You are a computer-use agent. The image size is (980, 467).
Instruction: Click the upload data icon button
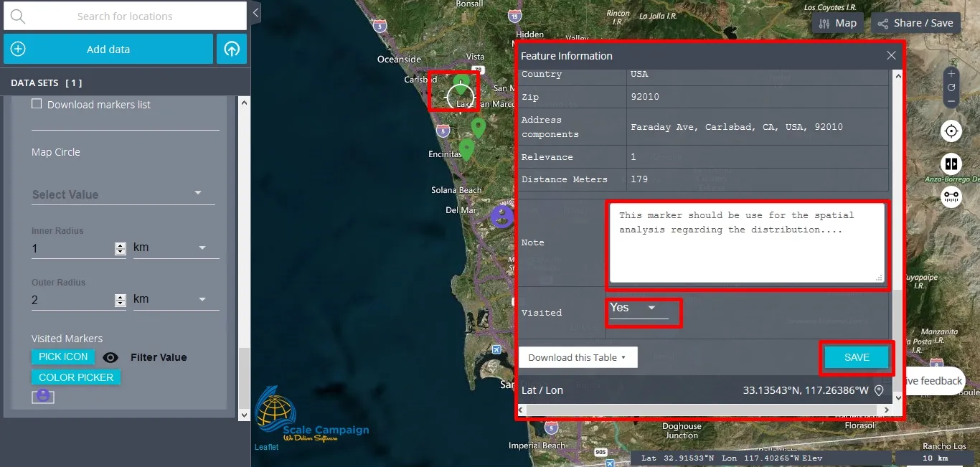click(232, 49)
